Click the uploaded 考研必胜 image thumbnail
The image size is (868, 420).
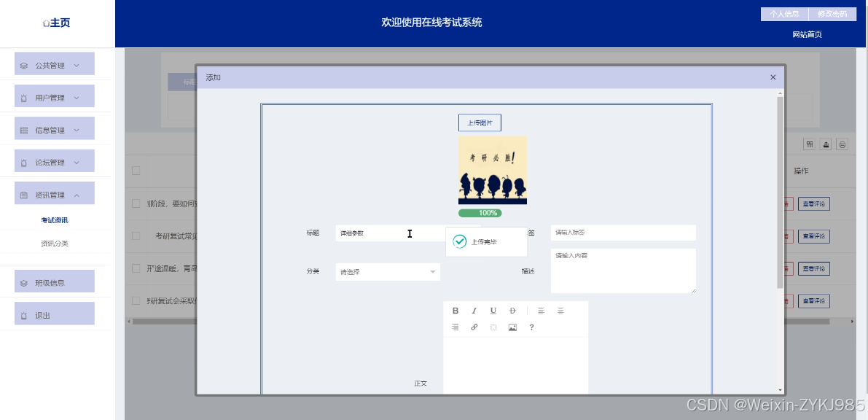(492, 170)
